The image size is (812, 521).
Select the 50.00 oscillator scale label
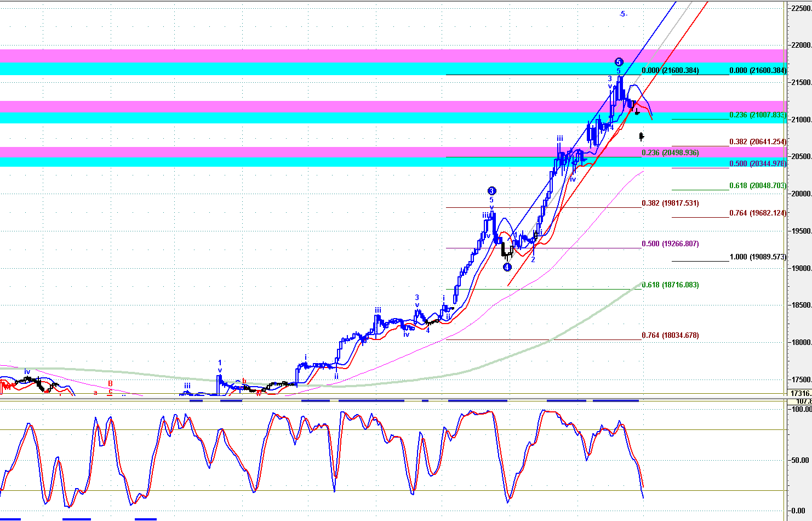801,460
